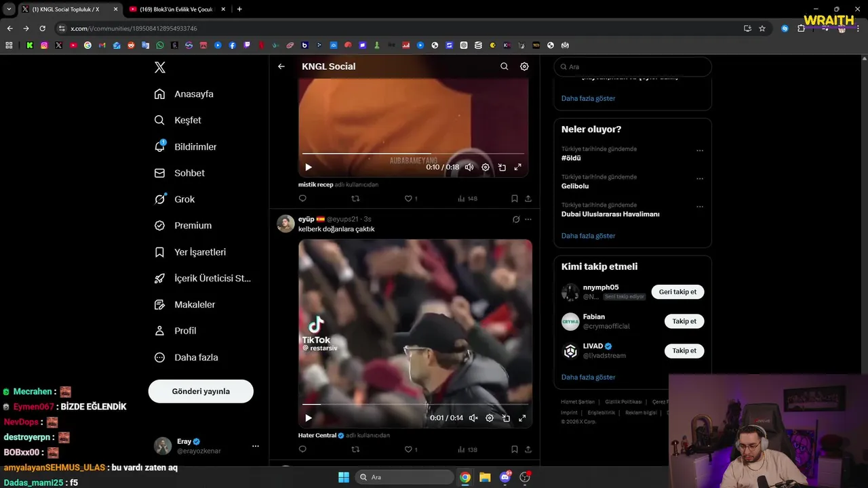Open Grok action on eyüp's post
Screen dimensions: 868x488
[x=516, y=219]
